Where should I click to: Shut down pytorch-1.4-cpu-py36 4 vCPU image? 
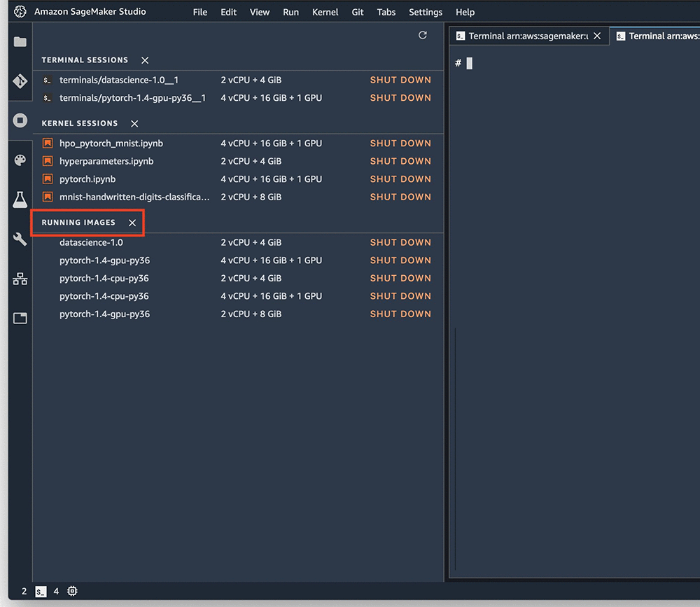(x=400, y=296)
